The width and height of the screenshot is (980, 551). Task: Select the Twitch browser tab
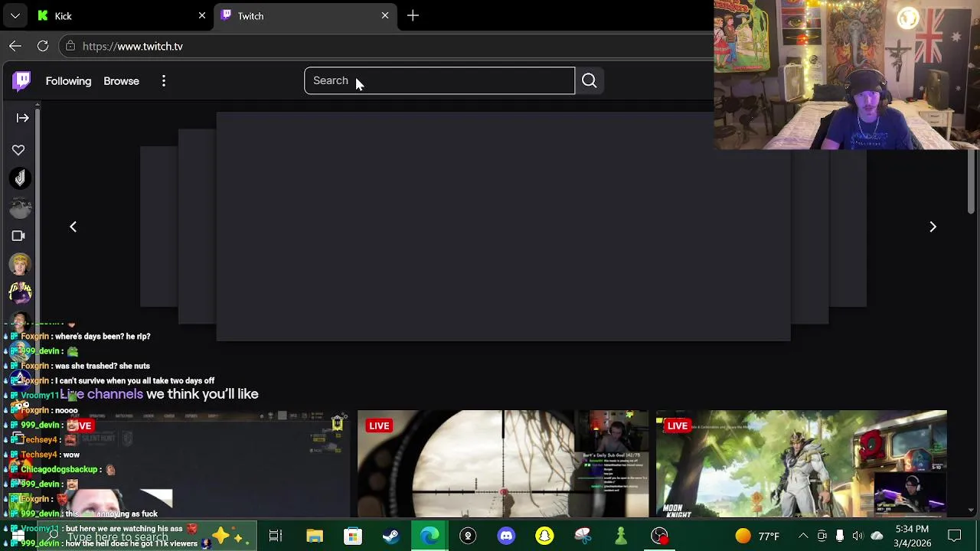(305, 15)
